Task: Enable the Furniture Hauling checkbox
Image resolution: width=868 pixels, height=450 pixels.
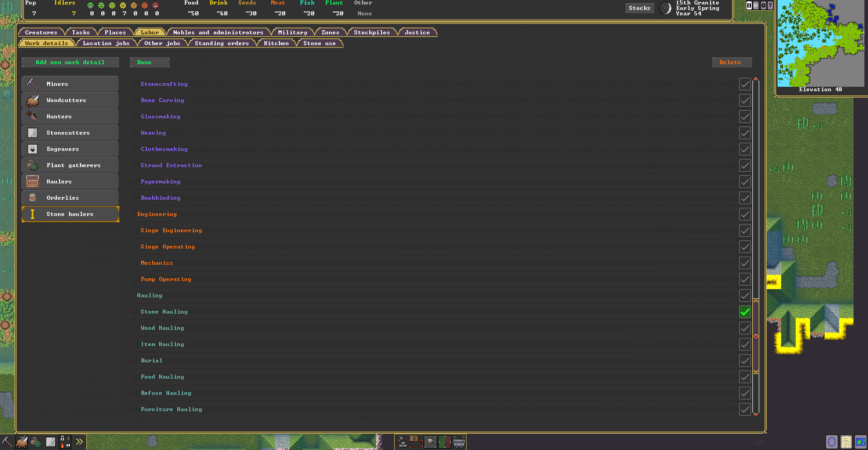Action: point(745,409)
